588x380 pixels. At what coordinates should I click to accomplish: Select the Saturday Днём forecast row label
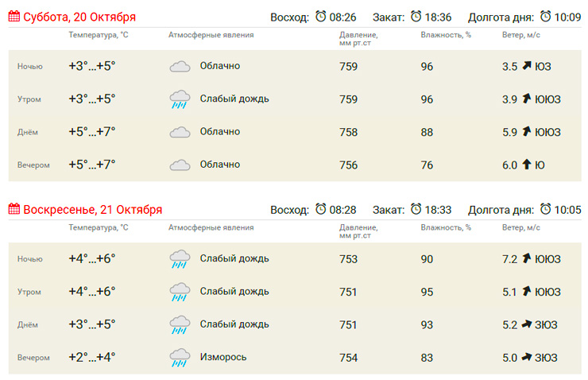click(x=28, y=132)
